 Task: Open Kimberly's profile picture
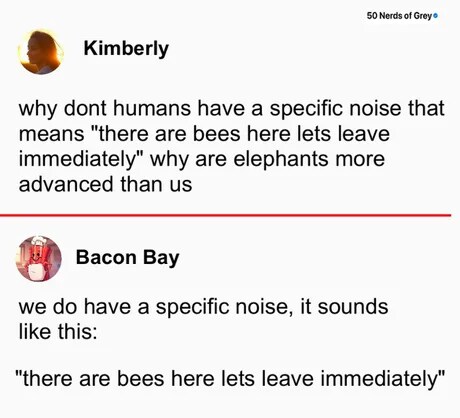pyautogui.click(x=41, y=52)
